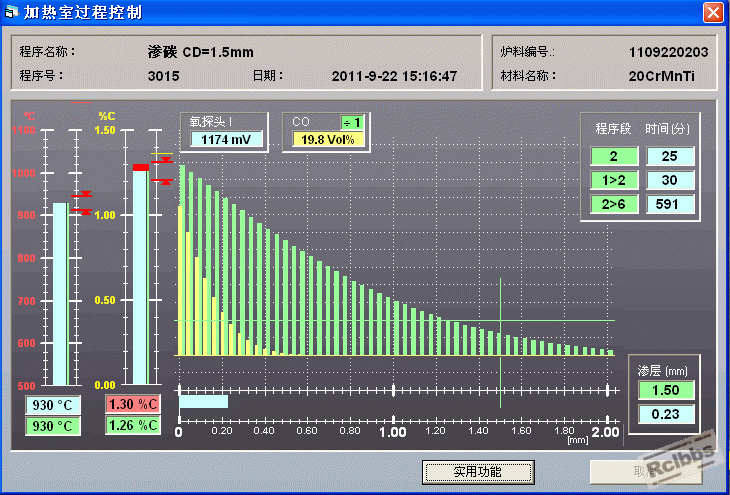Click segment time field showing 25
Screen dimensions: 730x495
[670, 156]
